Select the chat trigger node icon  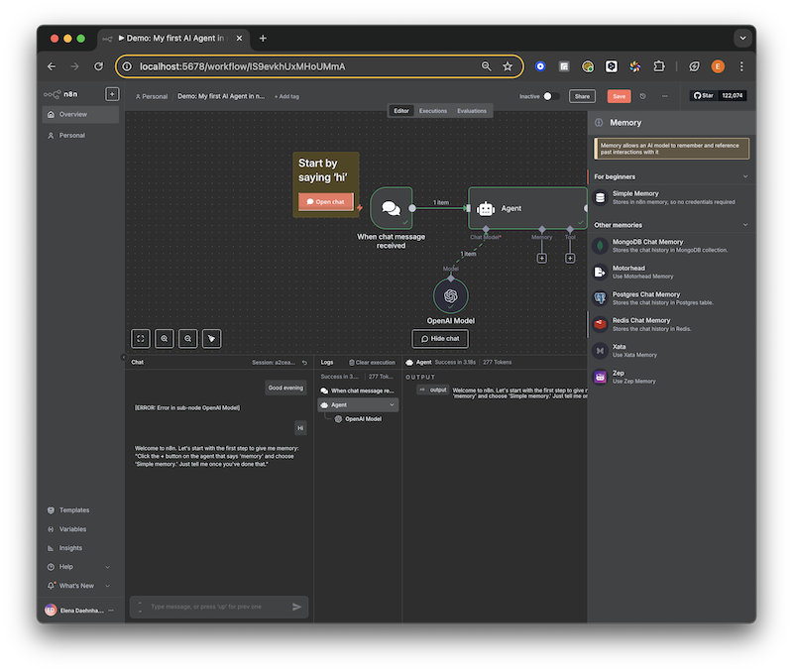(x=391, y=208)
